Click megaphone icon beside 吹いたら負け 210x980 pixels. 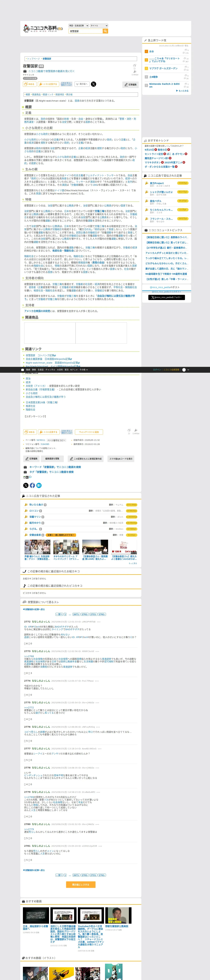point(26,505)
